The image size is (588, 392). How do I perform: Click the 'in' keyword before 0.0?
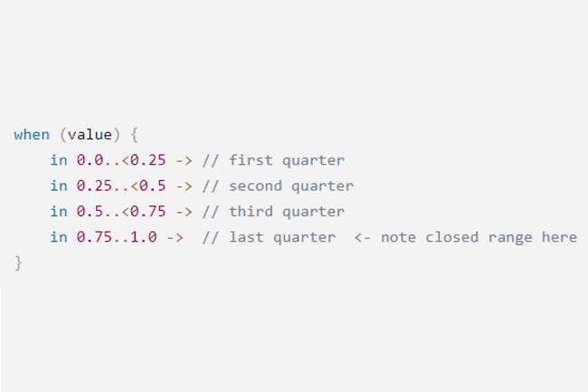click(59, 160)
